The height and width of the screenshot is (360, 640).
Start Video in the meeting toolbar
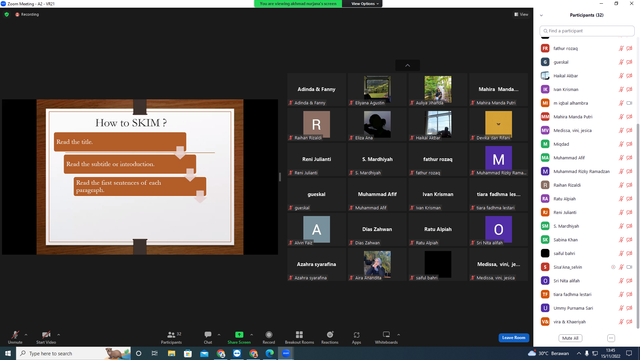coord(46,337)
